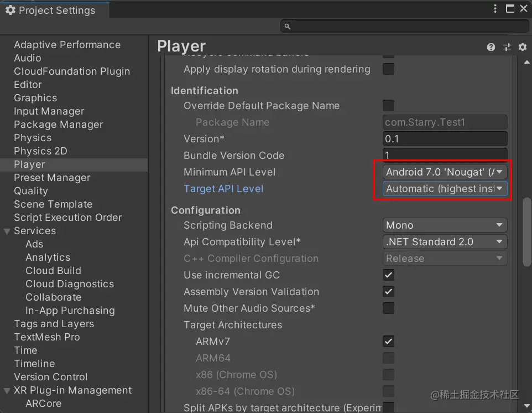Open Audio settings category
Image resolution: width=532 pixels, height=413 pixels.
[x=28, y=58]
